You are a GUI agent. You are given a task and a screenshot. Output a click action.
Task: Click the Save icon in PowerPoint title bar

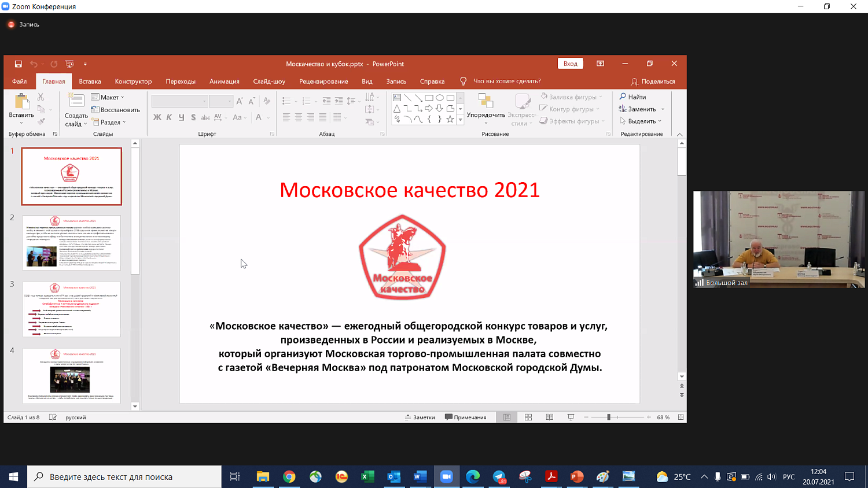pos(18,64)
